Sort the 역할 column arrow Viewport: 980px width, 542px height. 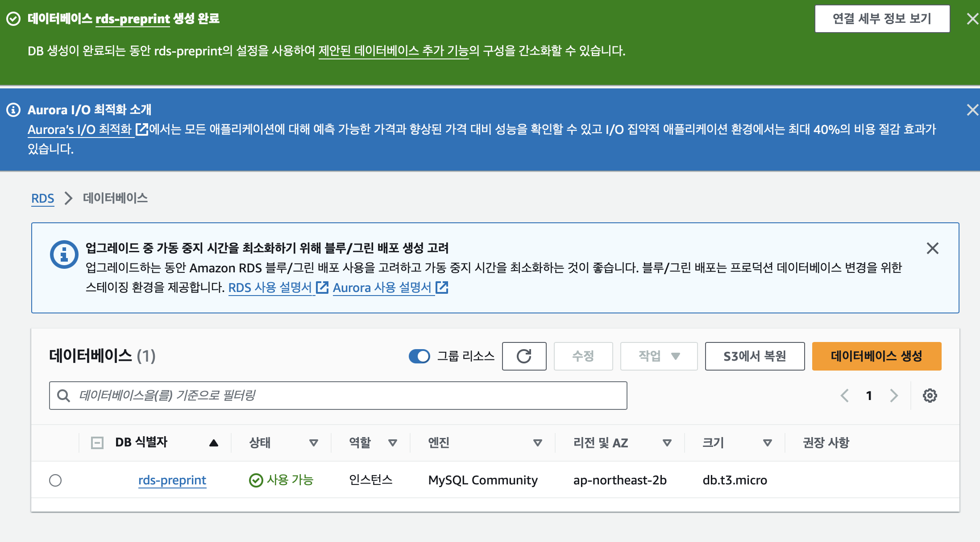[393, 443]
